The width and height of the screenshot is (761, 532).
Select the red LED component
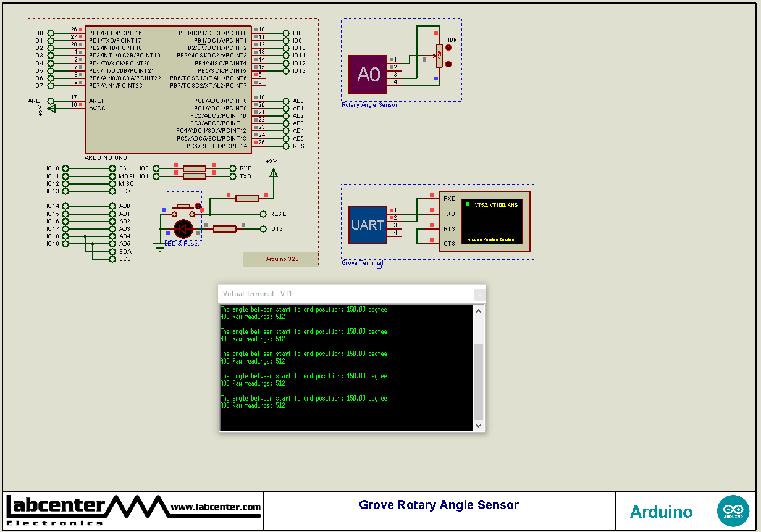pyautogui.click(x=183, y=229)
